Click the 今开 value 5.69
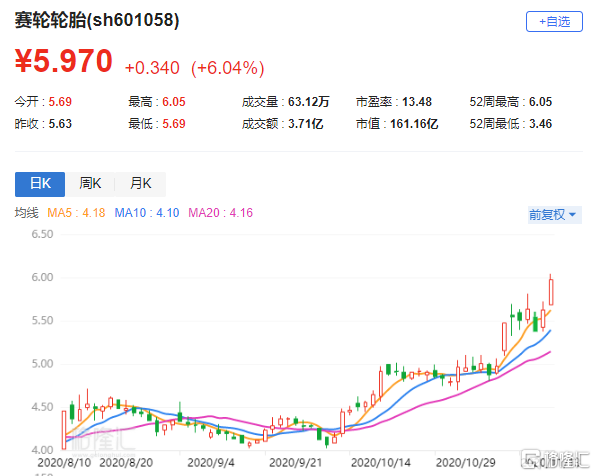Screen dimensions: 596x476 [60, 102]
